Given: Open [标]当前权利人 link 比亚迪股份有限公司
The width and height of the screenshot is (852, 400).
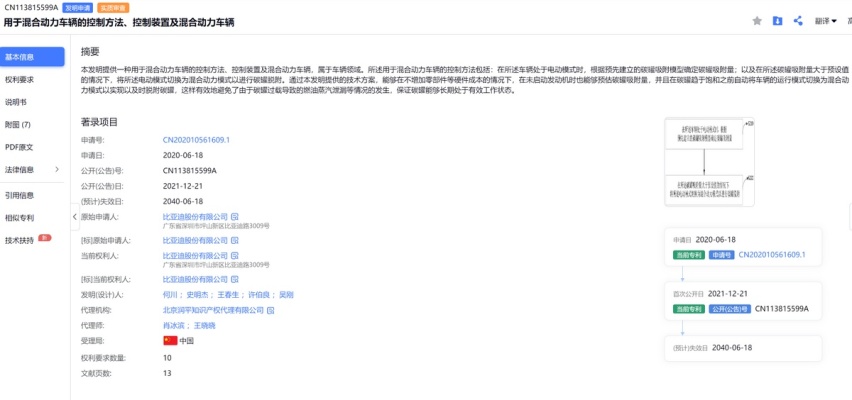Looking at the screenshot, I should (195, 279).
